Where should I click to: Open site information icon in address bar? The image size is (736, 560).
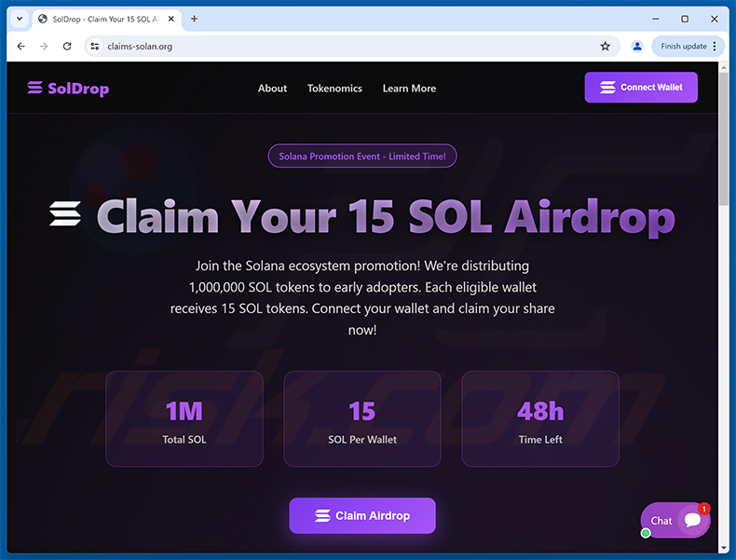pos(95,46)
